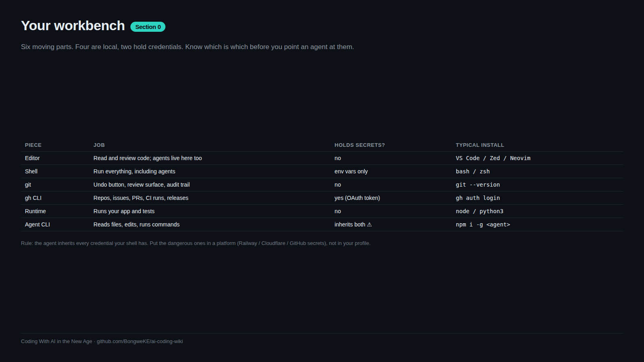Select the 'git' piece cell
The width and height of the screenshot is (644, 362).
coord(28,185)
